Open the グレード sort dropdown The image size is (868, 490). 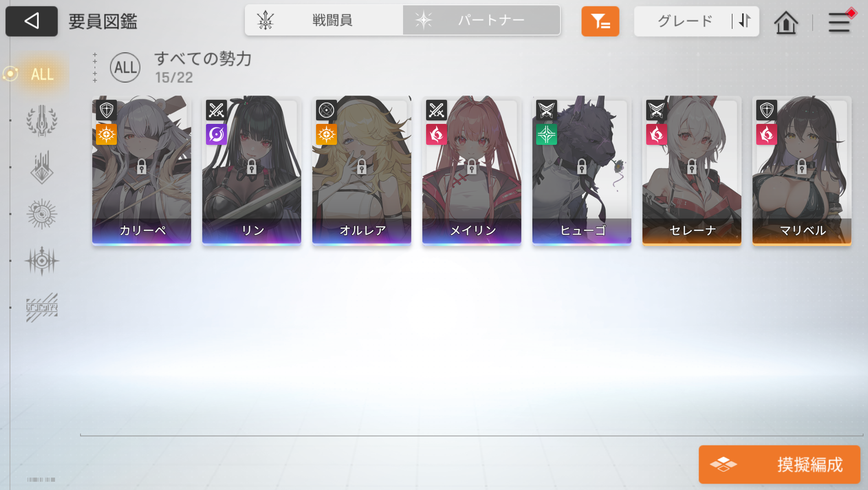point(684,21)
